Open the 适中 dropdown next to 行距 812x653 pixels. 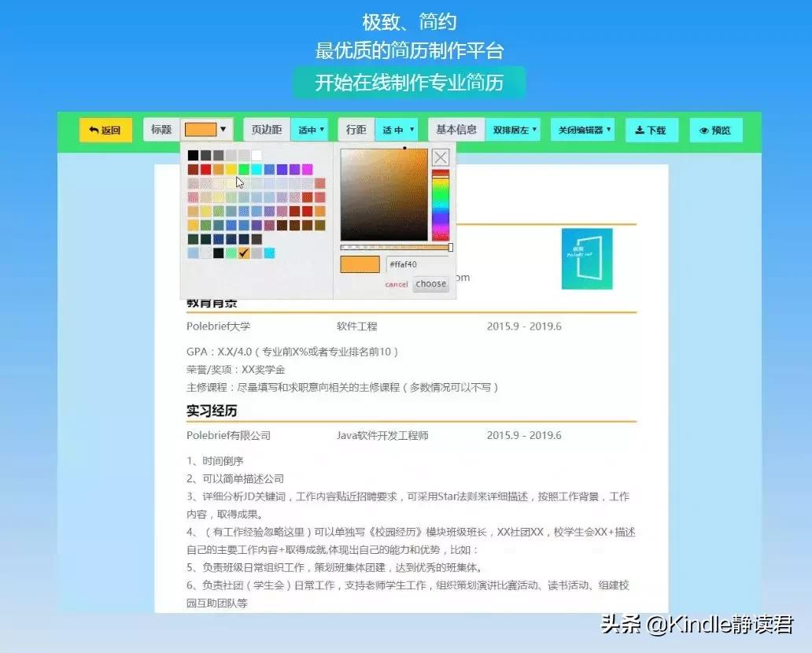point(397,129)
